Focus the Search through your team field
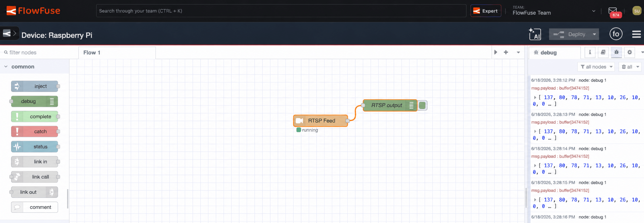The height and width of the screenshot is (223, 644). pyautogui.click(x=281, y=11)
